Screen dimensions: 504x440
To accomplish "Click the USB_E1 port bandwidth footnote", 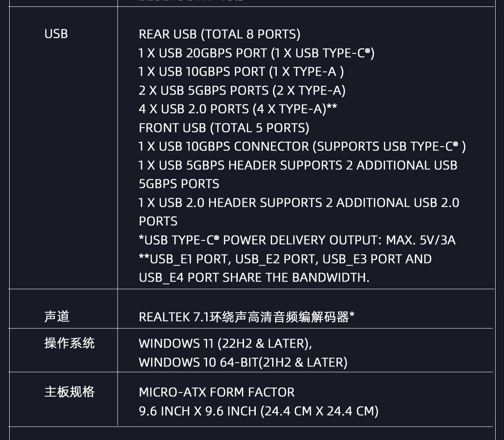I will tap(285, 268).
